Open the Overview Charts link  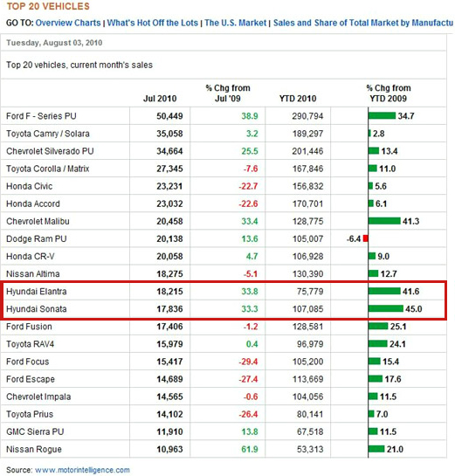tap(68, 23)
